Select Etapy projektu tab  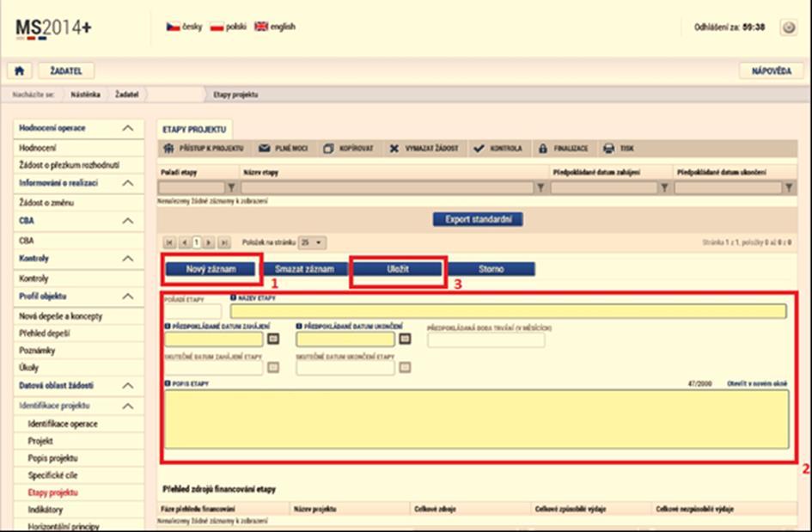click(194, 130)
